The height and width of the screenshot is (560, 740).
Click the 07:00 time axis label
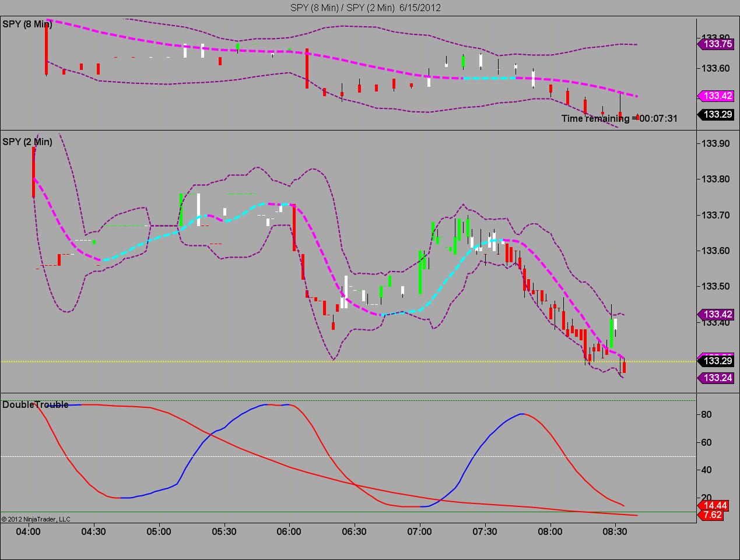click(419, 531)
